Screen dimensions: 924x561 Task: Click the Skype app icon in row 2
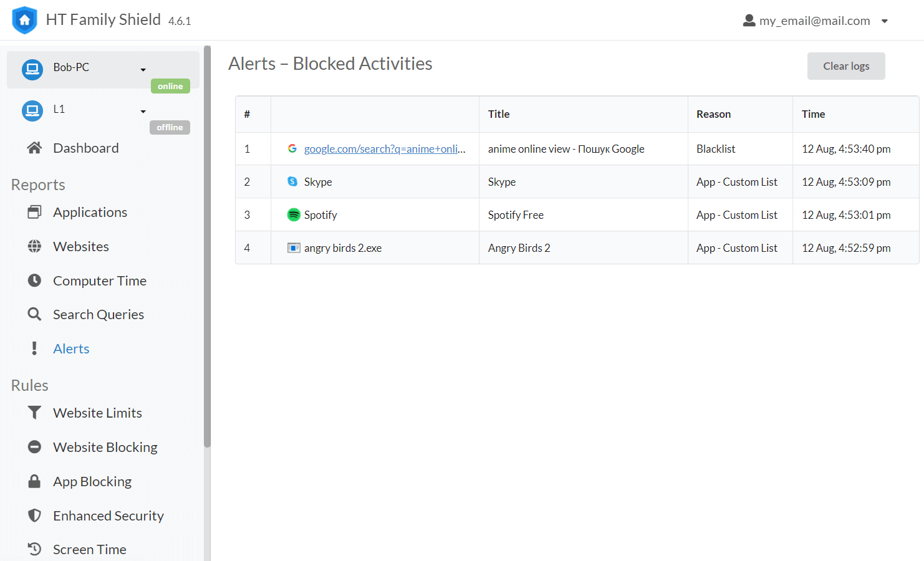(x=292, y=181)
